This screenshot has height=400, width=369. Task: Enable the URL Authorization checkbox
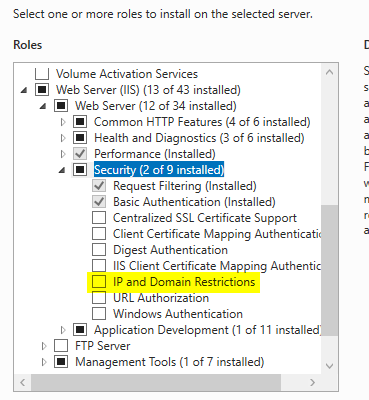click(x=99, y=298)
